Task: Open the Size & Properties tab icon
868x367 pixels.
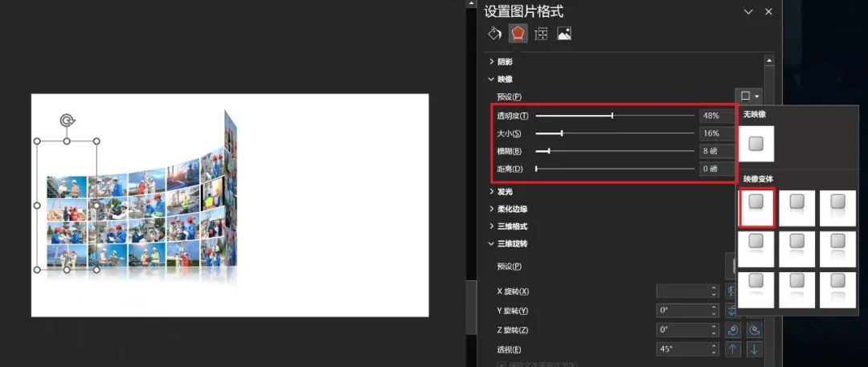Action: (541, 34)
